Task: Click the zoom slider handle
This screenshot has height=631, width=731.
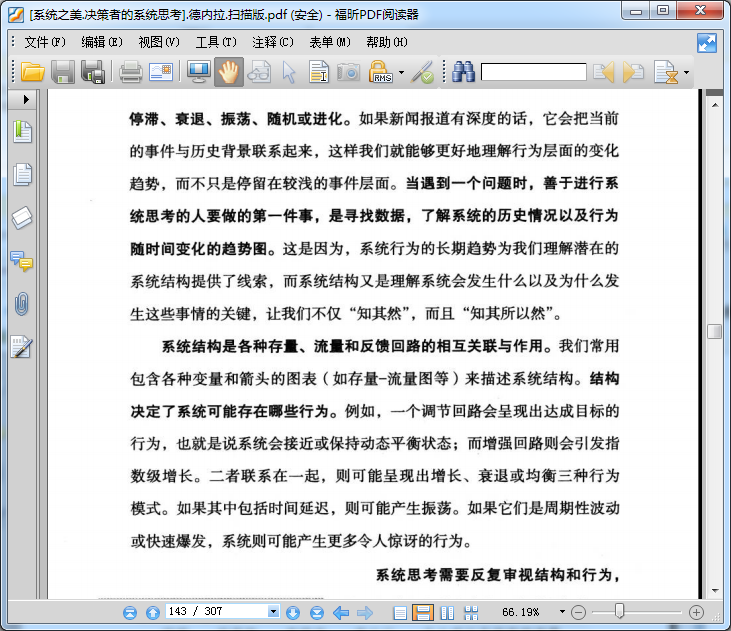Action: click(619, 611)
